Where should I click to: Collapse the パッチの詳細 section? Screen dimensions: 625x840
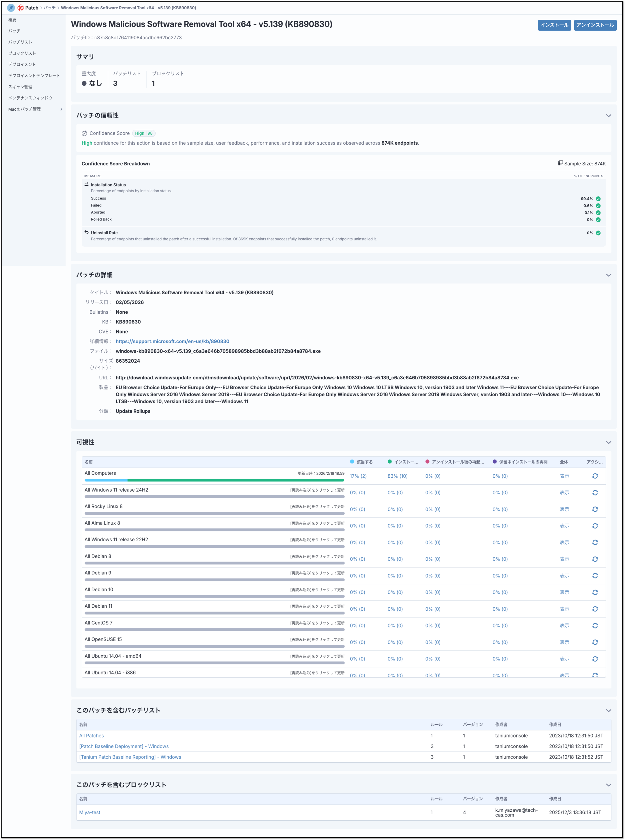pyautogui.click(x=608, y=275)
